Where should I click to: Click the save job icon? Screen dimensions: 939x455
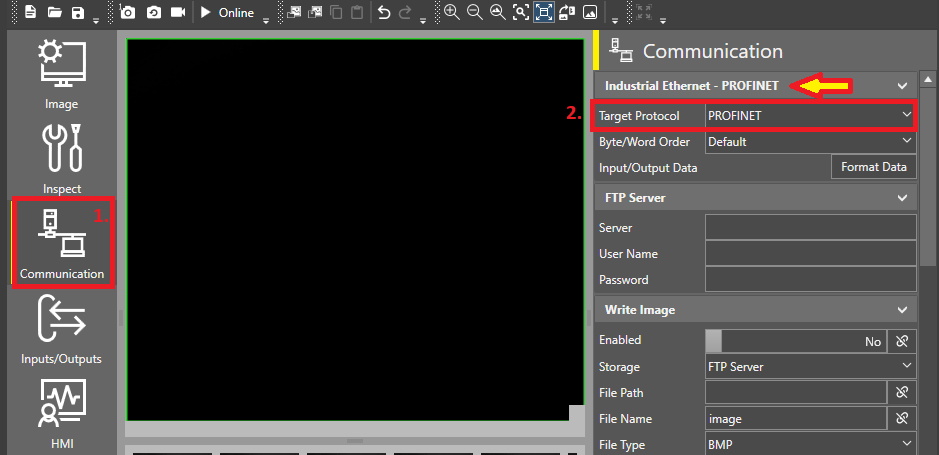(x=77, y=13)
